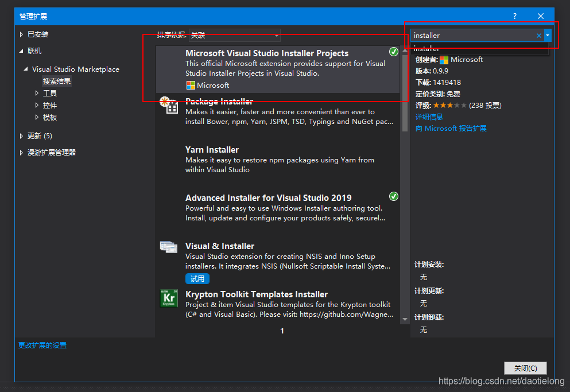Select Microsoft Visual Studio Installer Projects title
The height and width of the screenshot is (392, 570).
(x=267, y=53)
